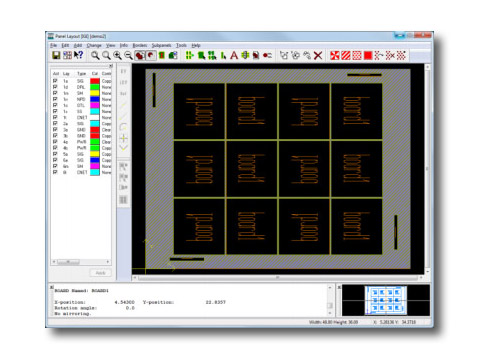Image resolution: width=480 pixels, height=360 pixels.
Task: Toggle the checkbox for layer 1a
Action: click(x=55, y=81)
